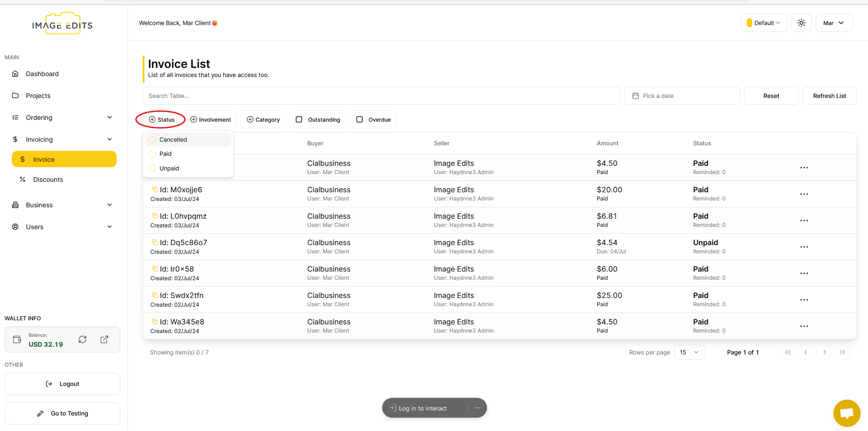The image size is (868, 431).
Task: Open Discounts under Invoicing
Action: pos(48,180)
